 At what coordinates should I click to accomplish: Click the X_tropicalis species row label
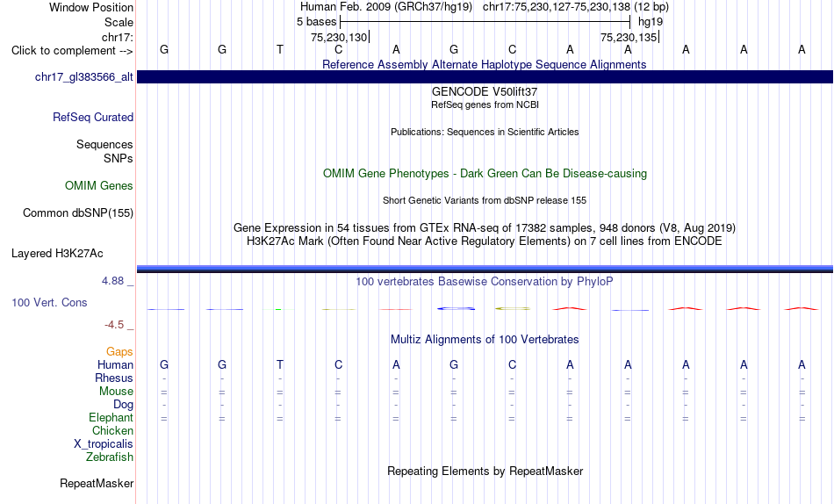[x=104, y=444]
